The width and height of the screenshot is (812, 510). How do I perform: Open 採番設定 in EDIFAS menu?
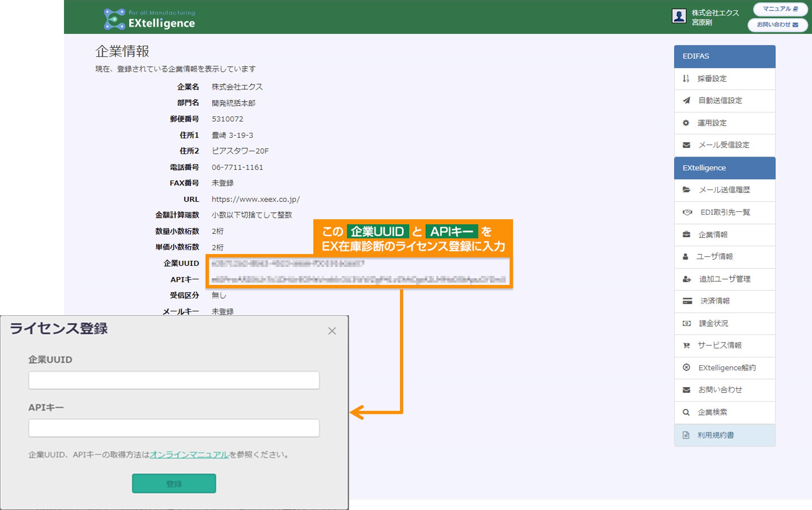pos(724,79)
